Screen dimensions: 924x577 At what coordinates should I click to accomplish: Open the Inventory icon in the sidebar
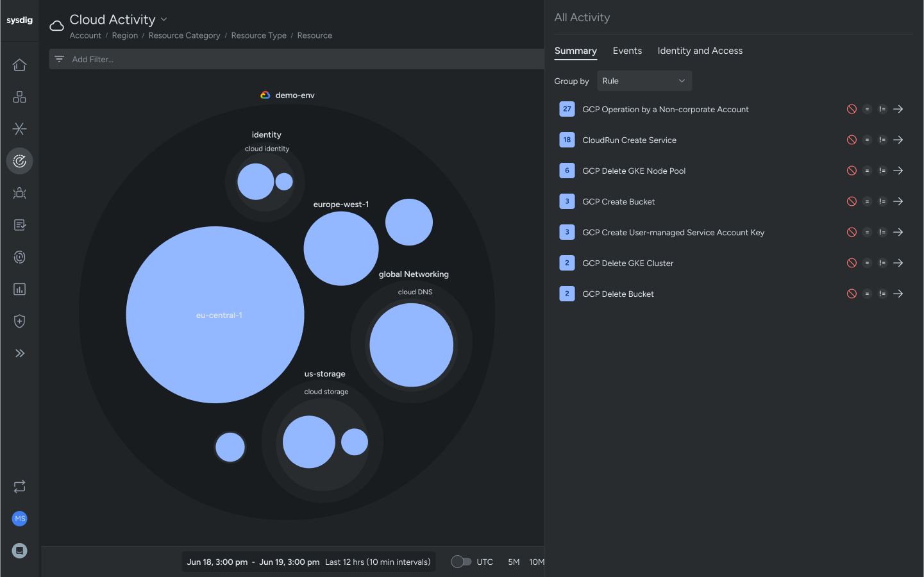19,97
